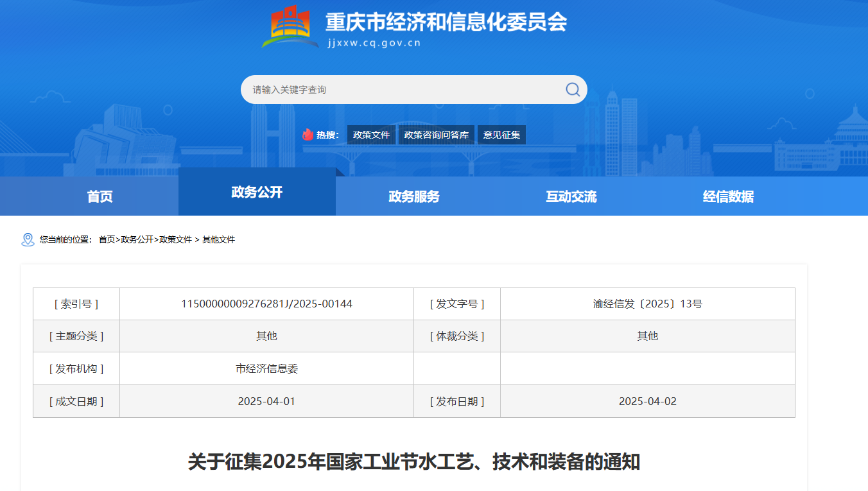Click the 政策文件 hot search tag
The width and height of the screenshot is (868, 491).
point(371,135)
